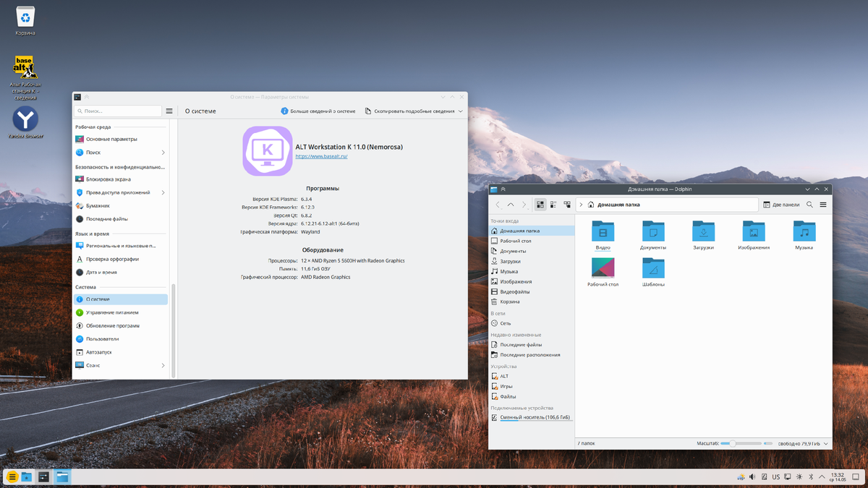Image resolution: width=868 pixels, height=488 pixels.
Task: Open Игры device in Dolphin sidebar
Action: tap(532, 386)
